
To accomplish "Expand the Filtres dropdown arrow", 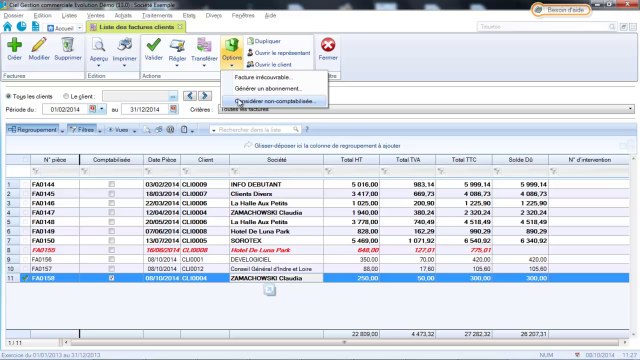I will 100,131.
